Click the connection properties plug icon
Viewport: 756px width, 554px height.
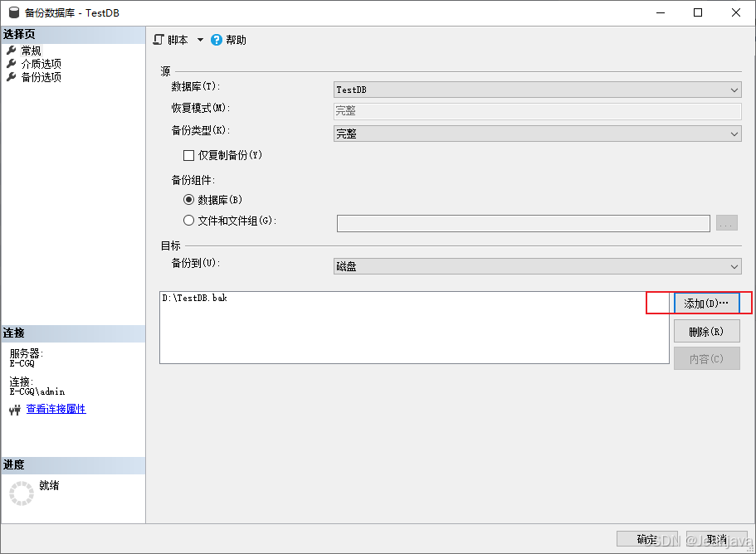15,410
